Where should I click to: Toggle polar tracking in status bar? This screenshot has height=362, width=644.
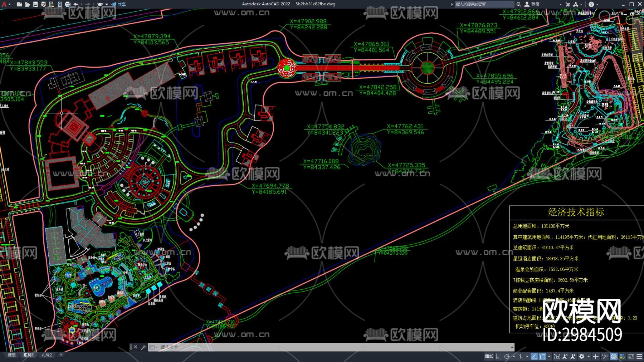pyautogui.click(x=507, y=357)
